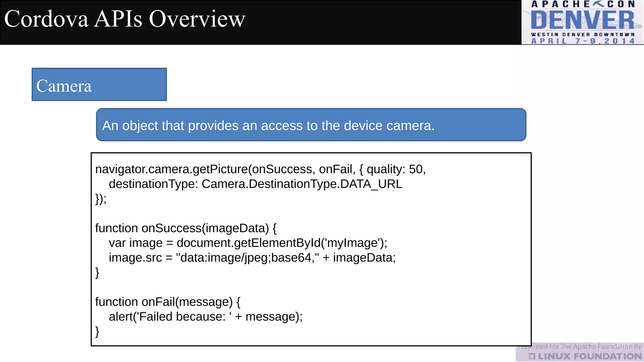
Task: Click the 'APRIL 7-9, 2014' date text
Action: point(583,41)
